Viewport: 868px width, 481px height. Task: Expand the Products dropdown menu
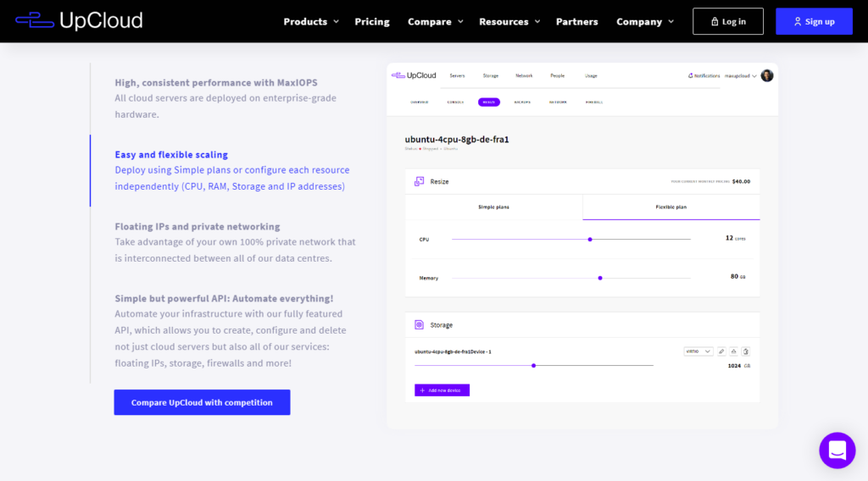pos(310,22)
